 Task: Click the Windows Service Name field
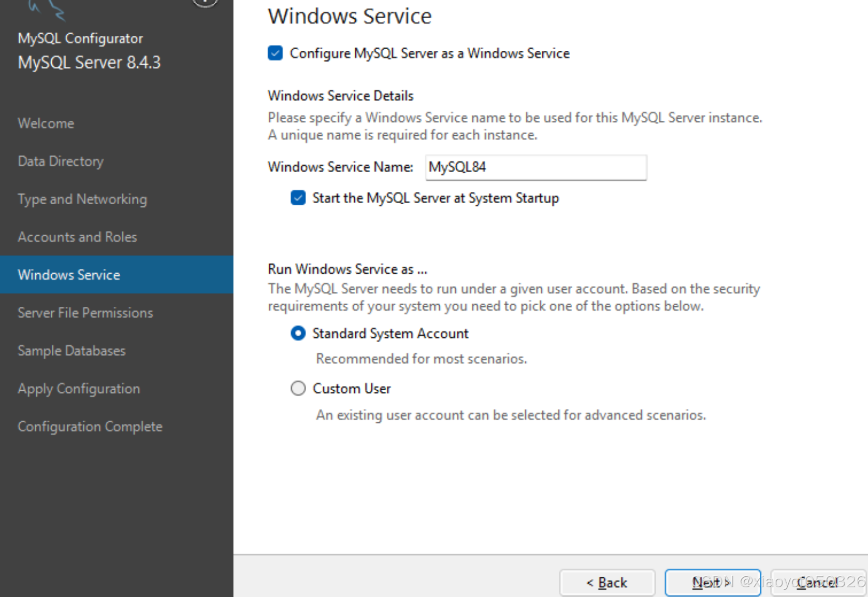pyautogui.click(x=536, y=167)
